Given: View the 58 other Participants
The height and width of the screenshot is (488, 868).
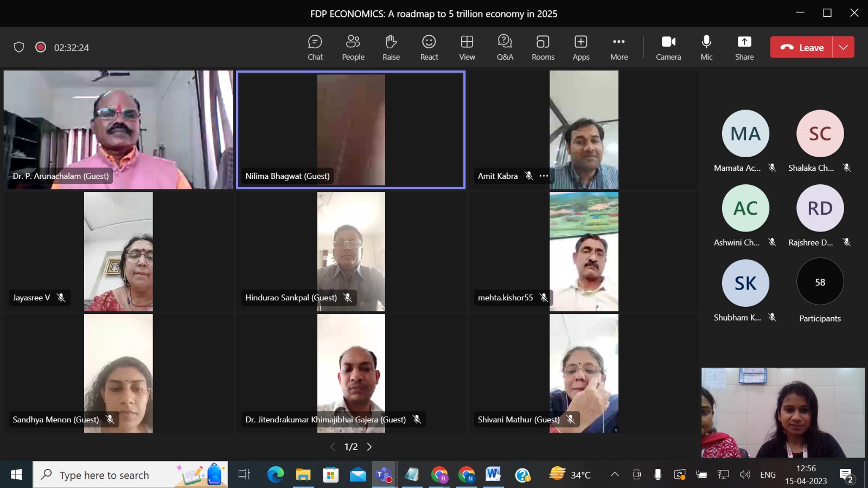Looking at the screenshot, I should 820,282.
